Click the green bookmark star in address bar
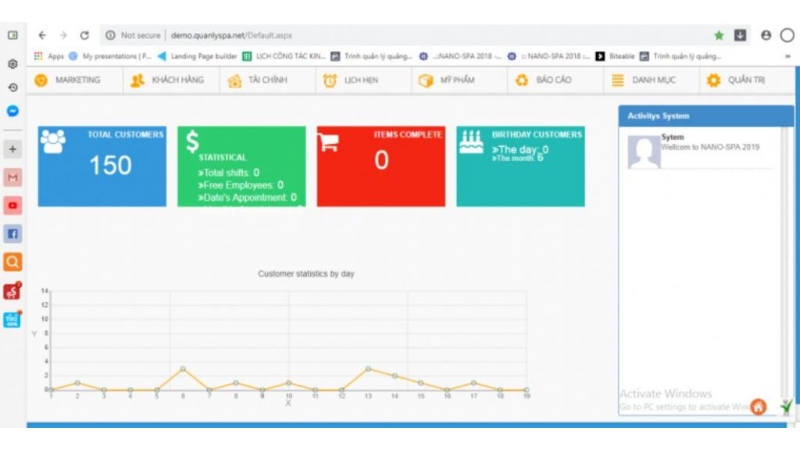800x450 pixels. click(x=719, y=35)
